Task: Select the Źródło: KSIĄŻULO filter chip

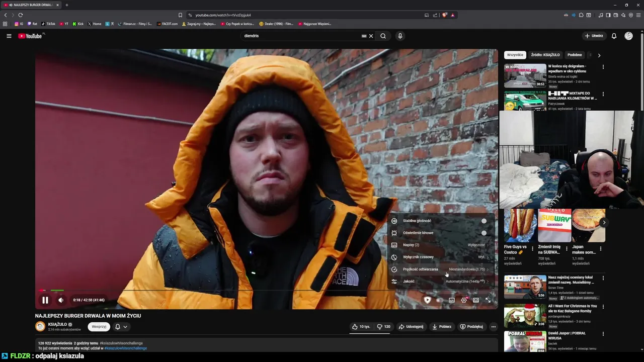Action: [x=545, y=55]
